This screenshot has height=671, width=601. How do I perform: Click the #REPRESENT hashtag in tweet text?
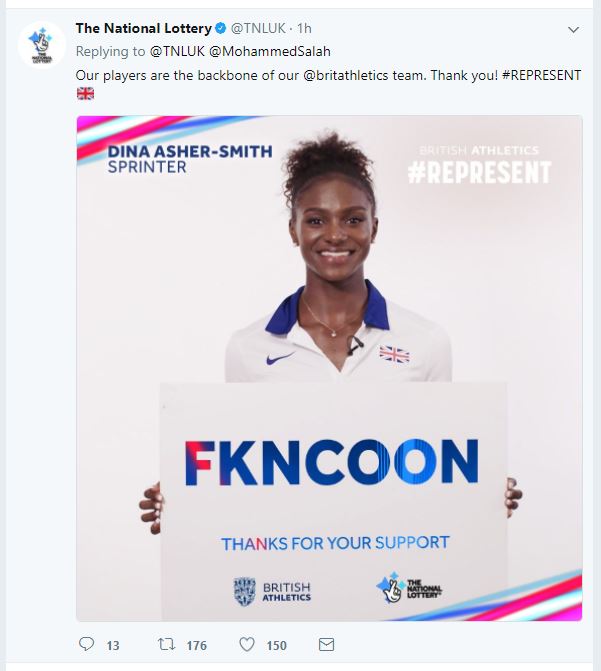pyautogui.click(x=541, y=75)
